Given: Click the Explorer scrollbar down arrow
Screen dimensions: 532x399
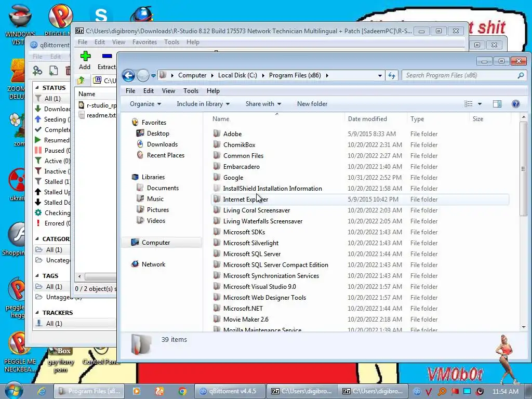Looking at the screenshot, I should click(523, 327).
